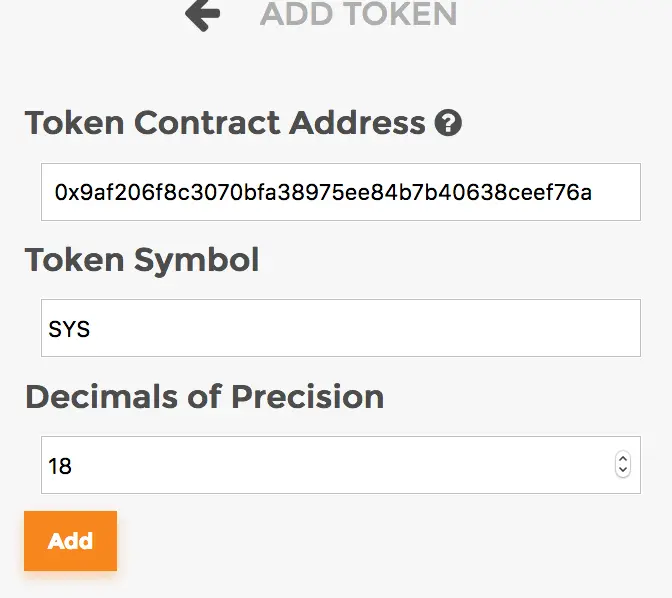Click the ADD TOKEN page title
Image resolution: width=672 pixels, height=598 pixels.
358,14
